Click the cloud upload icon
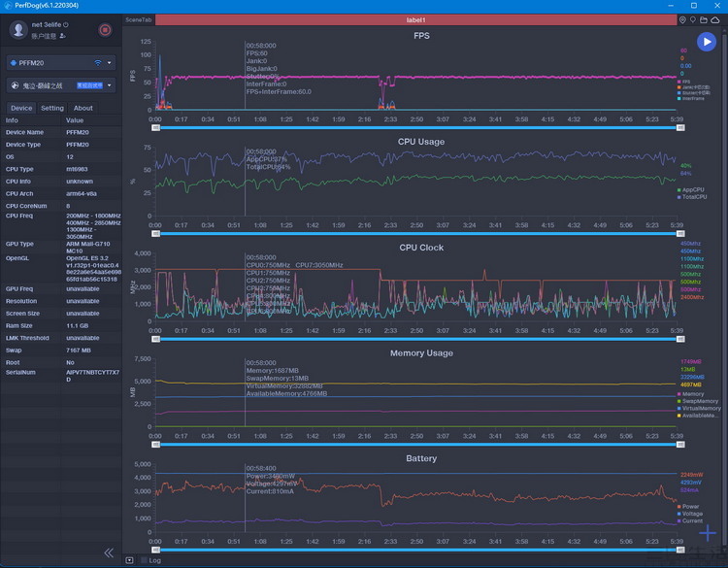The width and height of the screenshot is (728, 568). [715, 20]
